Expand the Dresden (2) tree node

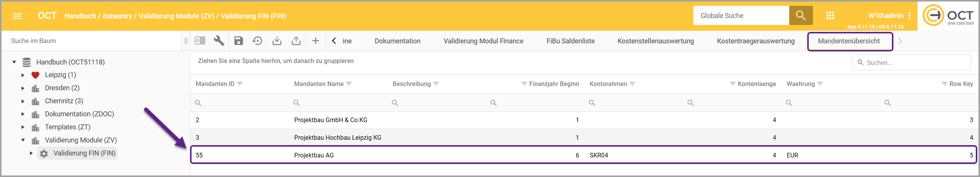coord(23,88)
